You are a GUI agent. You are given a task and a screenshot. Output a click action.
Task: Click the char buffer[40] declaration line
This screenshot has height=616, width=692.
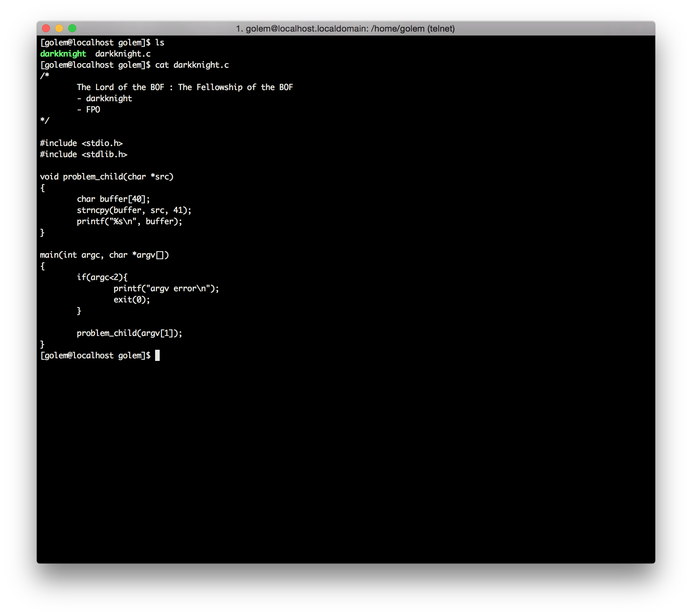click(x=113, y=199)
